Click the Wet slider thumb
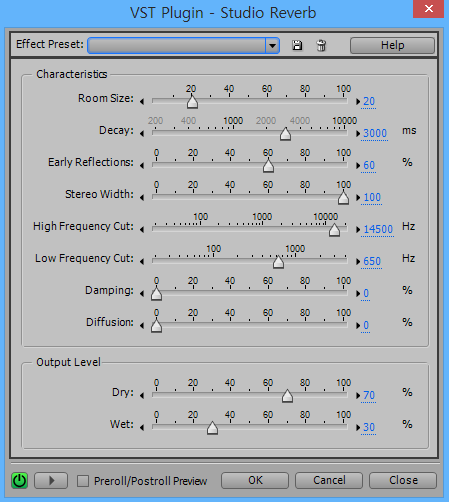Viewport: 449px width, 502px height. coord(212,428)
